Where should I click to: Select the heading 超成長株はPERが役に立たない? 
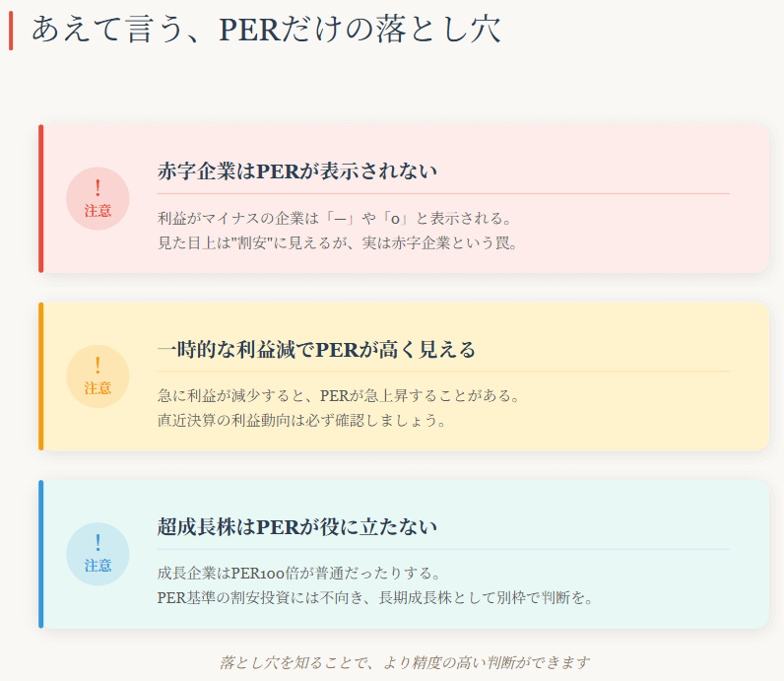tap(297, 527)
